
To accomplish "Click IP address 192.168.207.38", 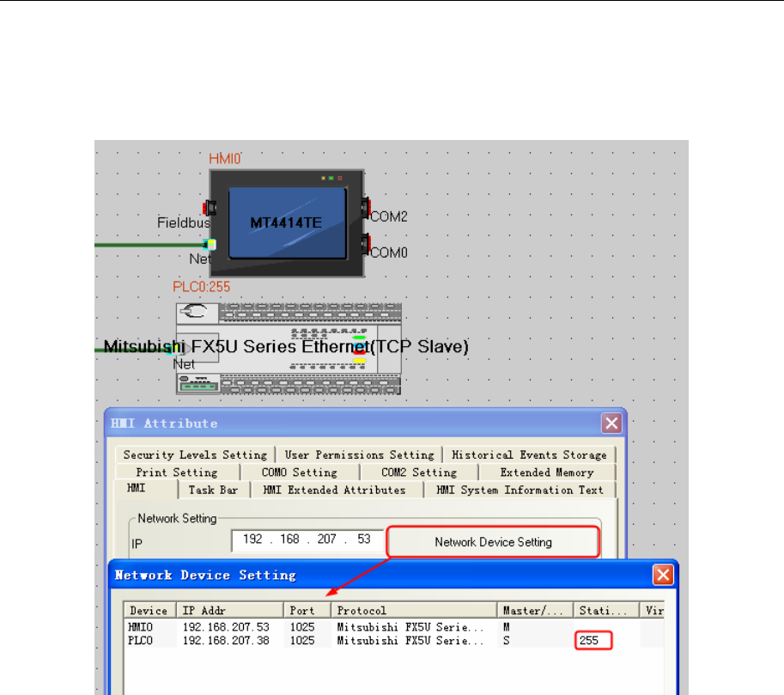I will point(226,641).
